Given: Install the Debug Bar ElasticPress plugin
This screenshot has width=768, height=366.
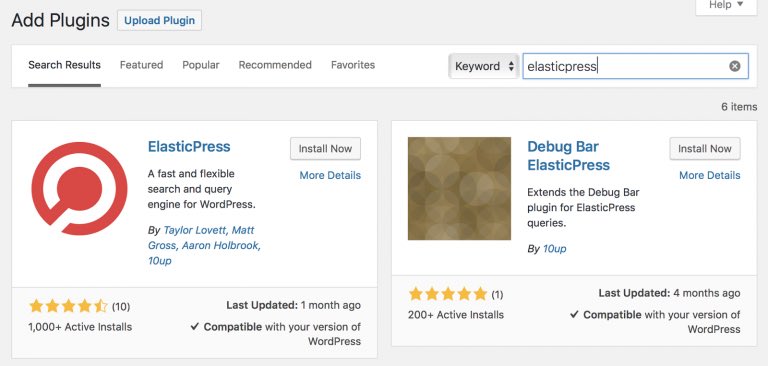Looking at the screenshot, I should [705, 148].
